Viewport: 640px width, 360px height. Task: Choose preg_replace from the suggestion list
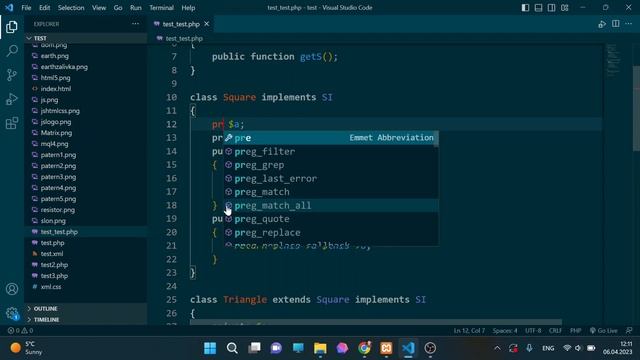[x=331, y=232]
